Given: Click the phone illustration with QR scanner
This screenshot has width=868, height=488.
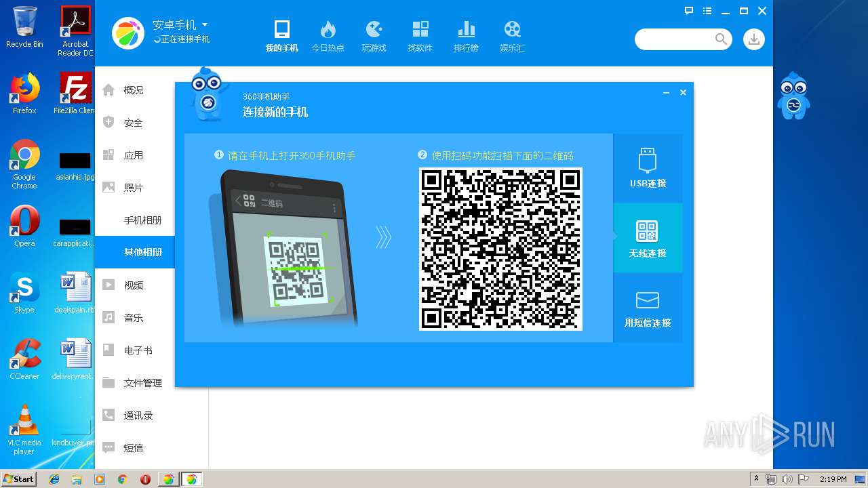Looking at the screenshot, I should point(283,249).
